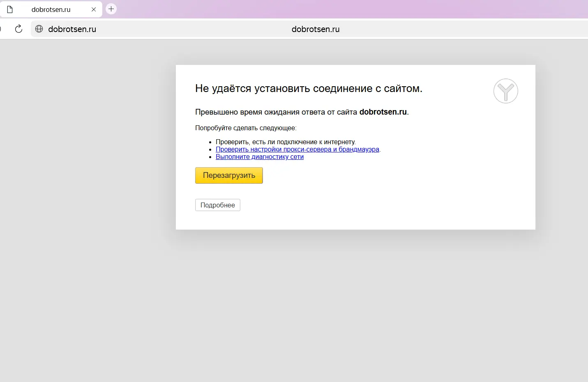This screenshot has height=382, width=588.
Task: Click the yellow Перезагрузить button
Action: tap(229, 175)
